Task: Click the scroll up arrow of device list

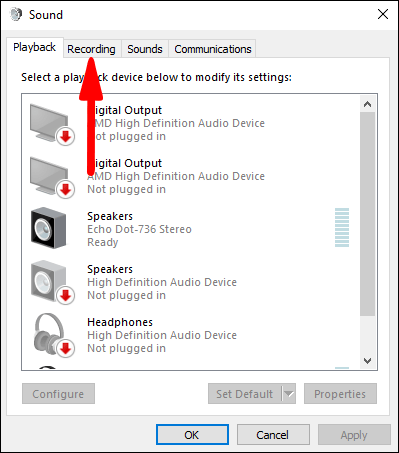Action: click(x=367, y=104)
